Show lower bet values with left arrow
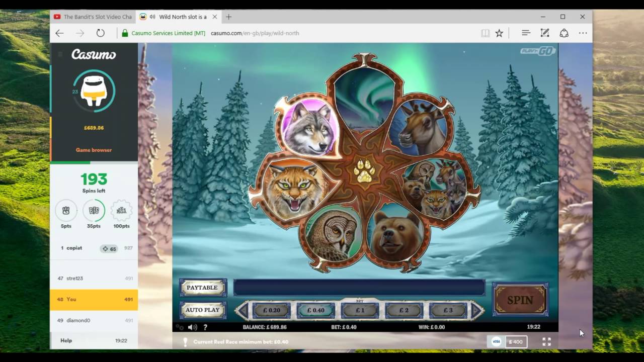 243,311
